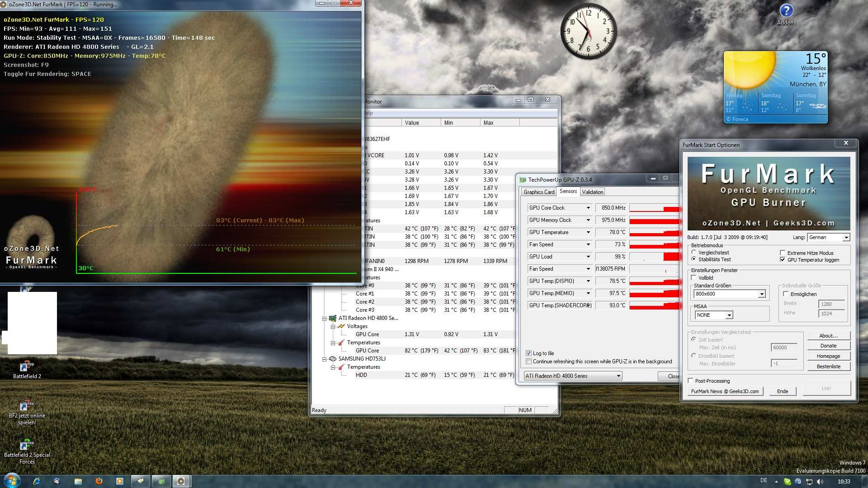Select the Vergleichstest radio button
The image size is (868, 488).
694,253
